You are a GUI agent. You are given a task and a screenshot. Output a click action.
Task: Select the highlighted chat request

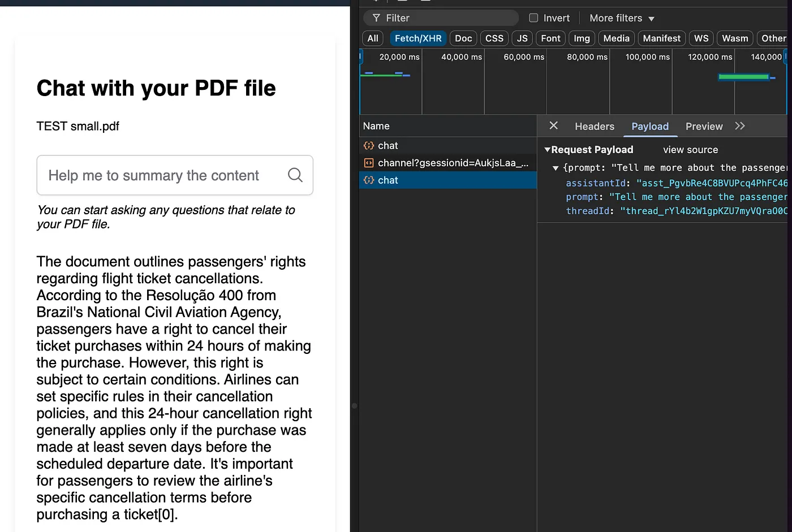click(x=388, y=180)
